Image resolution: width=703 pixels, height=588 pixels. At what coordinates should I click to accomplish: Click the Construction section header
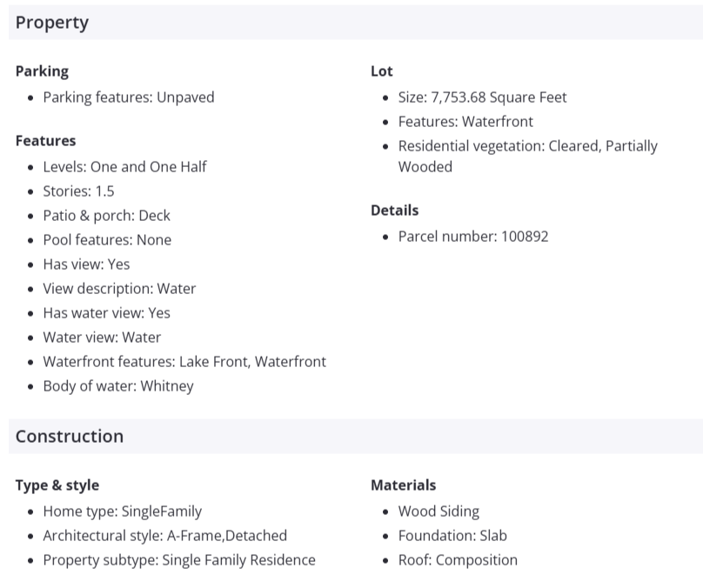pyautogui.click(x=70, y=437)
